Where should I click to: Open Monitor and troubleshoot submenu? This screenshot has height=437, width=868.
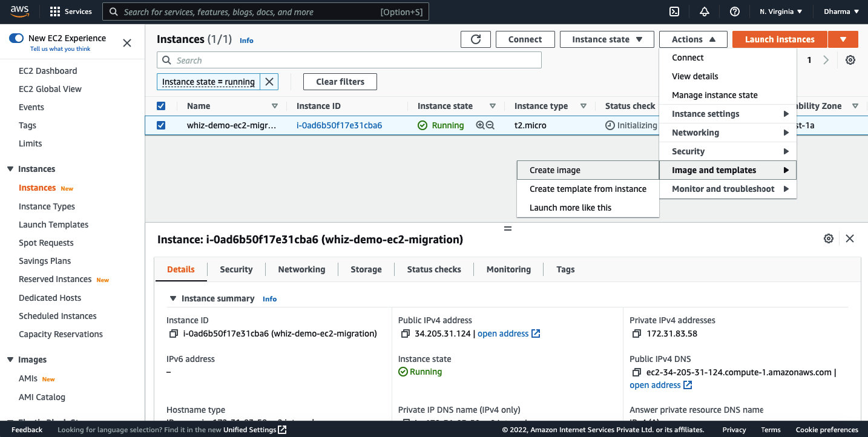(728, 189)
